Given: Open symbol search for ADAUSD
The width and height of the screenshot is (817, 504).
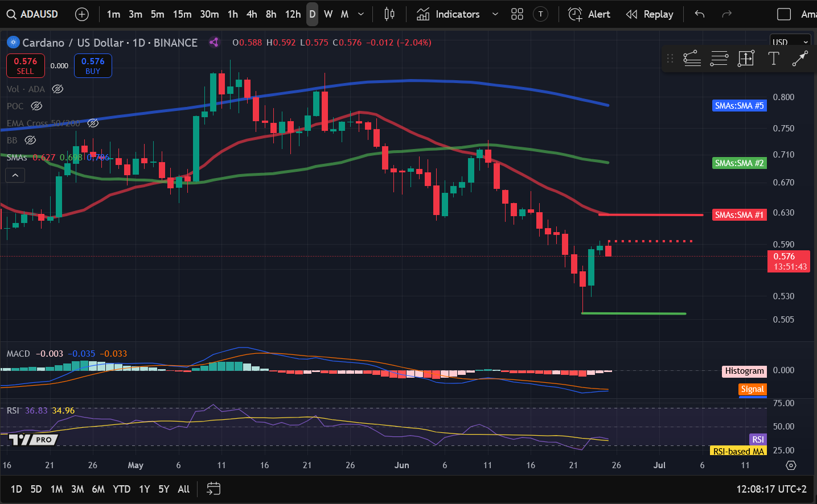Looking at the screenshot, I should (x=32, y=14).
